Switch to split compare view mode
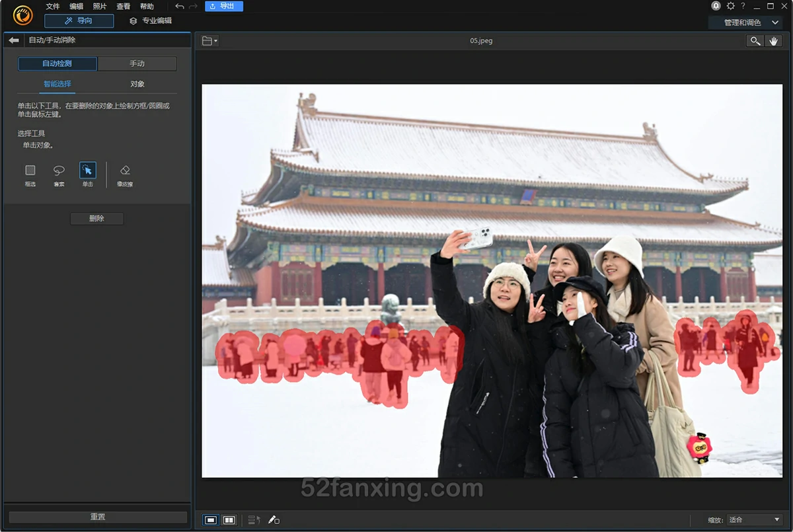 click(229, 520)
